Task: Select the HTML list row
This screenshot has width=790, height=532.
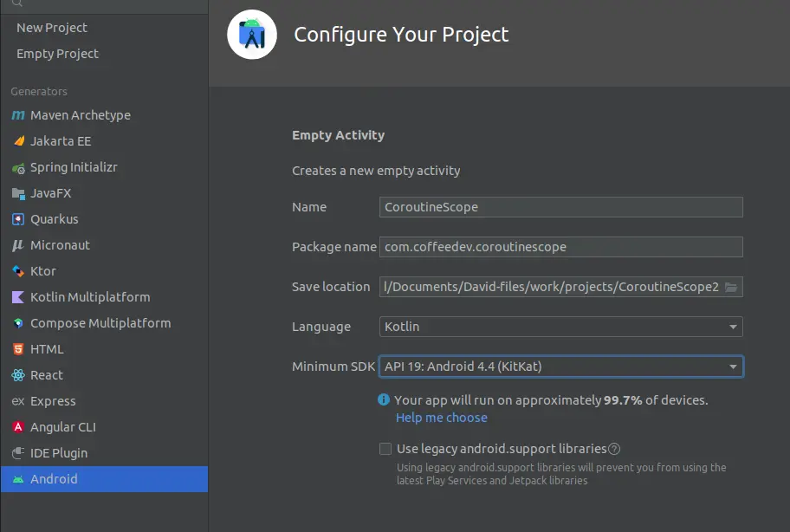Action: 104,349
